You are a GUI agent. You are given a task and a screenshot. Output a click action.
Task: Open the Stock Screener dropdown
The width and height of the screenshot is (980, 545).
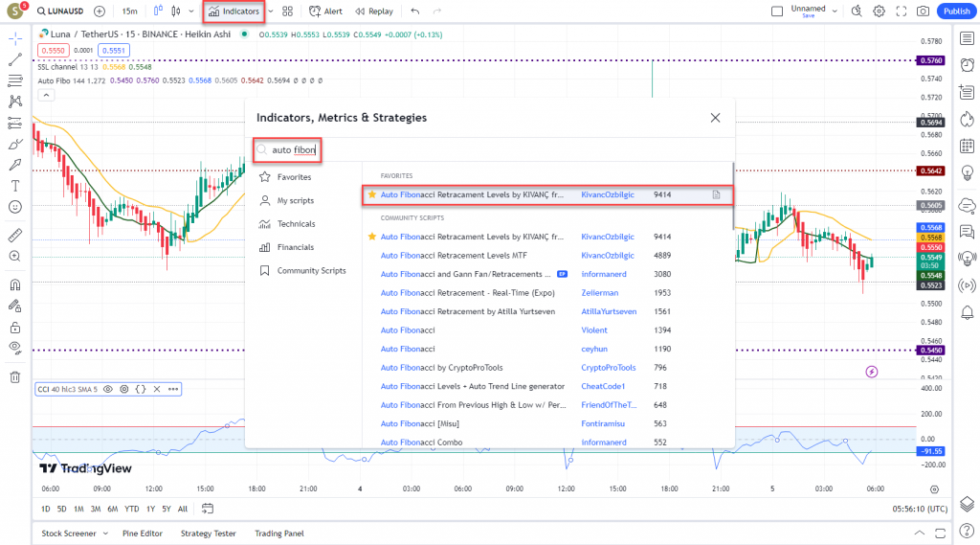tap(75, 534)
